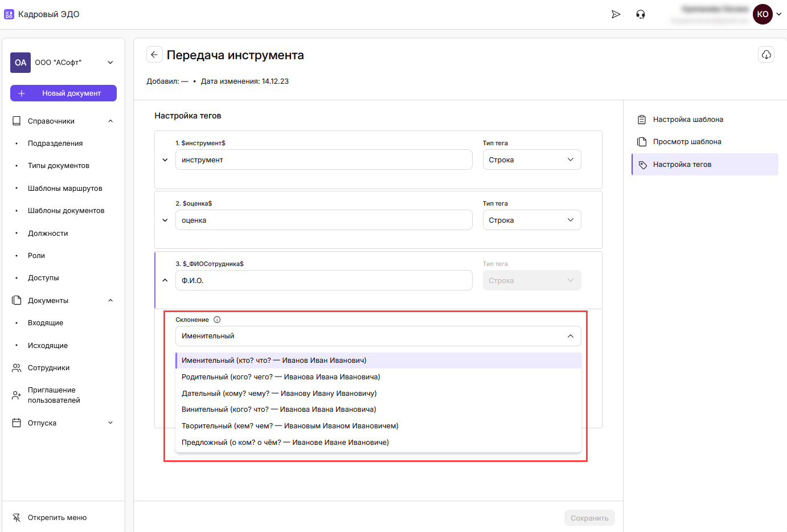Click the back arrow next to Передача инструмента
This screenshot has height=532, width=787.
tap(154, 55)
